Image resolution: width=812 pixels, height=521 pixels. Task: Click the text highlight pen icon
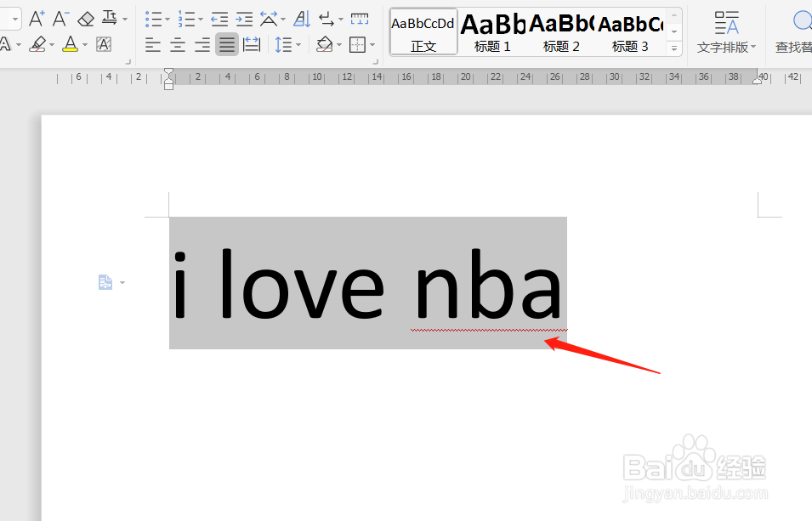[x=37, y=44]
